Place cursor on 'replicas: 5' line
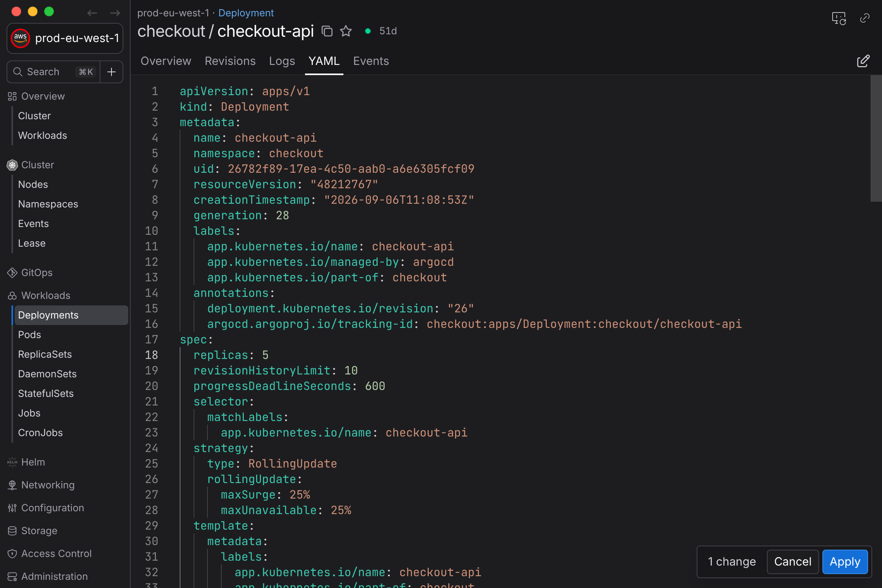Viewport: 882px width, 588px height. click(231, 355)
